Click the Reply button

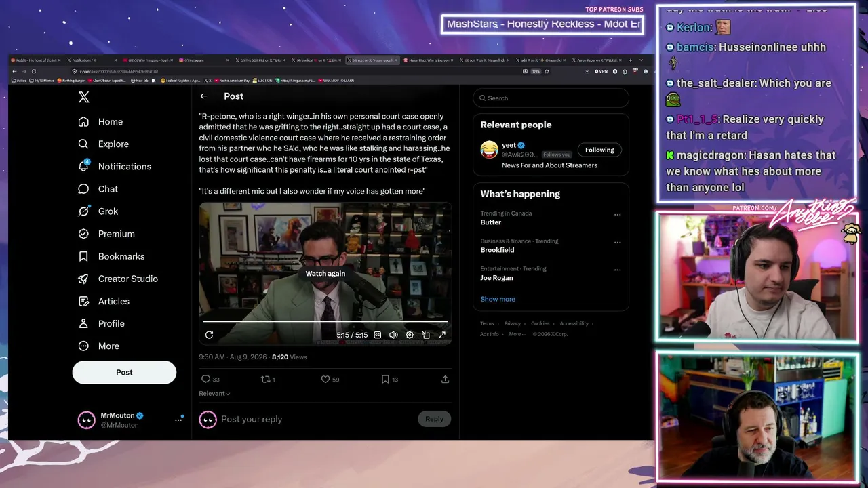coord(434,419)
